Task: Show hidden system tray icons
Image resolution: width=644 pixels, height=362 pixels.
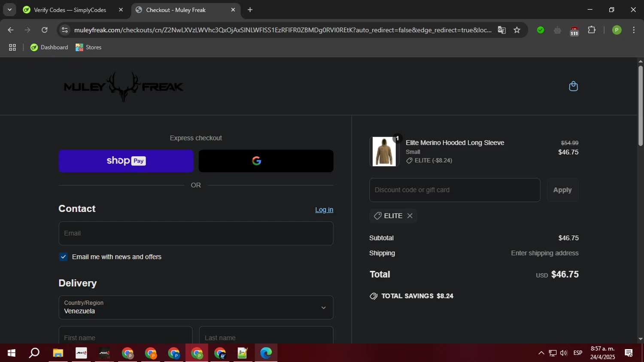Action: click(541, 353)
